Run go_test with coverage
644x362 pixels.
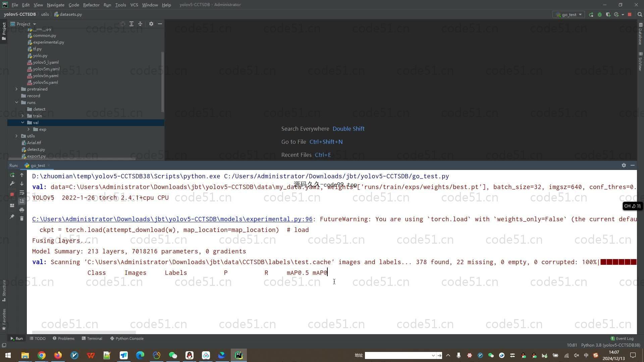[608, 15]
